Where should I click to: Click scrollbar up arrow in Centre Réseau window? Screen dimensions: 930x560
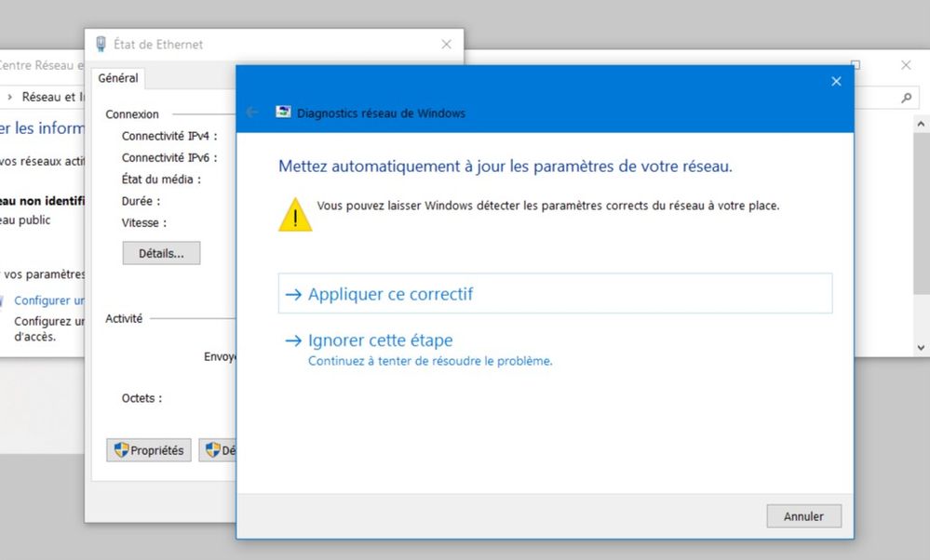921,124
